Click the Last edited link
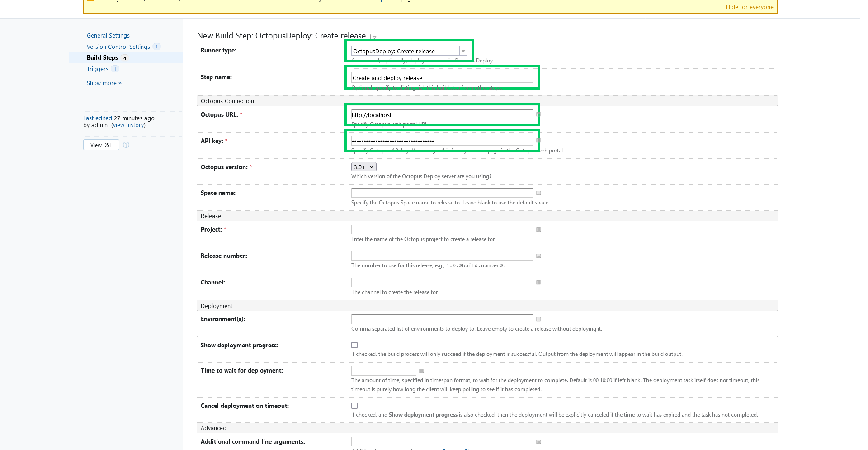Image resolution: width=868 pixels, height=450 pixels. [x=98, y=118]
